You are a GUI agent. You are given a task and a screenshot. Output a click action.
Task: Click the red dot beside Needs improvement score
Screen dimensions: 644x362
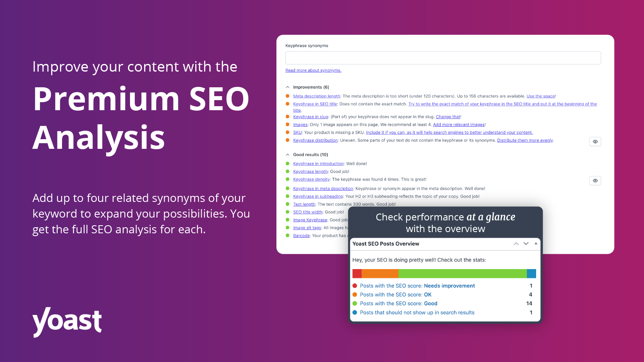(355, 286)
